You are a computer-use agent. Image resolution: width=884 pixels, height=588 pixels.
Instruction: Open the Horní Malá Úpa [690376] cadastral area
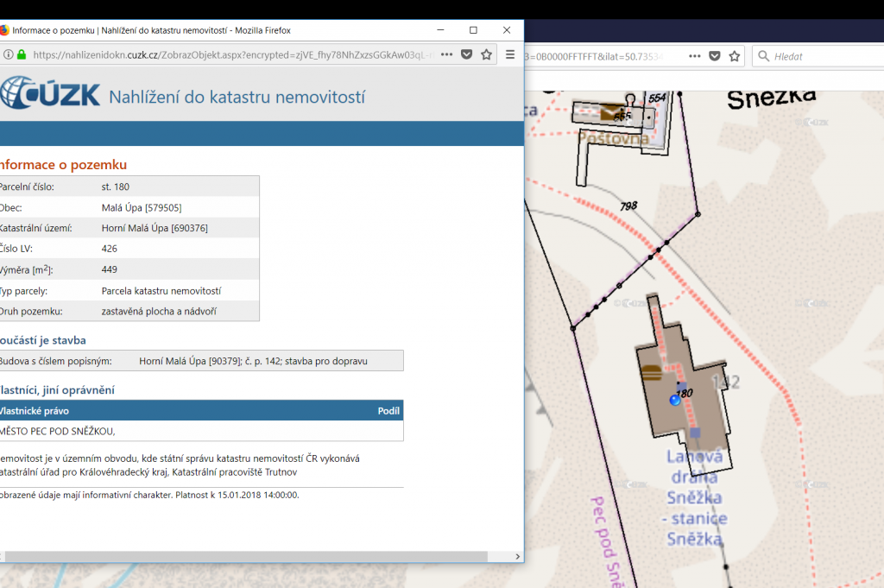[155, 228]
